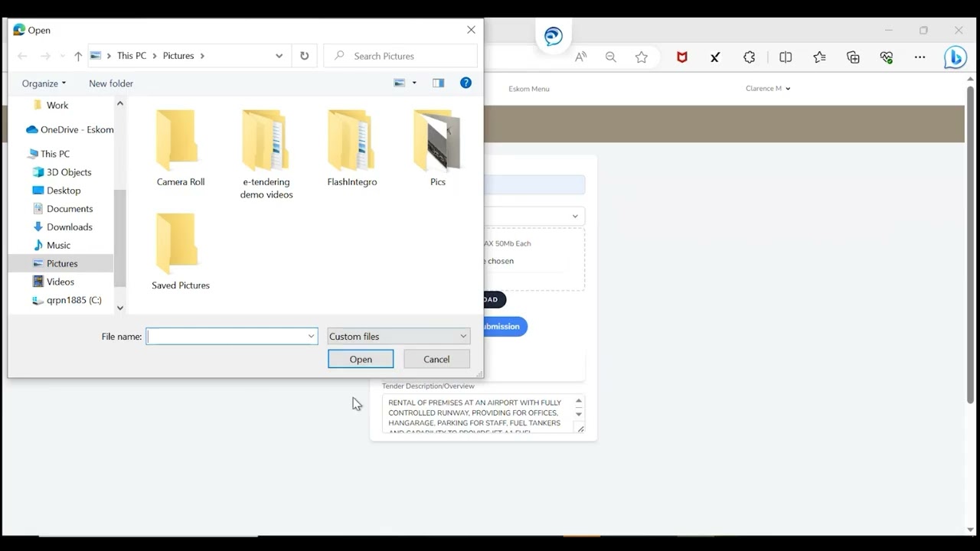Open Eskom Menu on web page
Screen dimensions: 980x551
[x=529, y=89]
